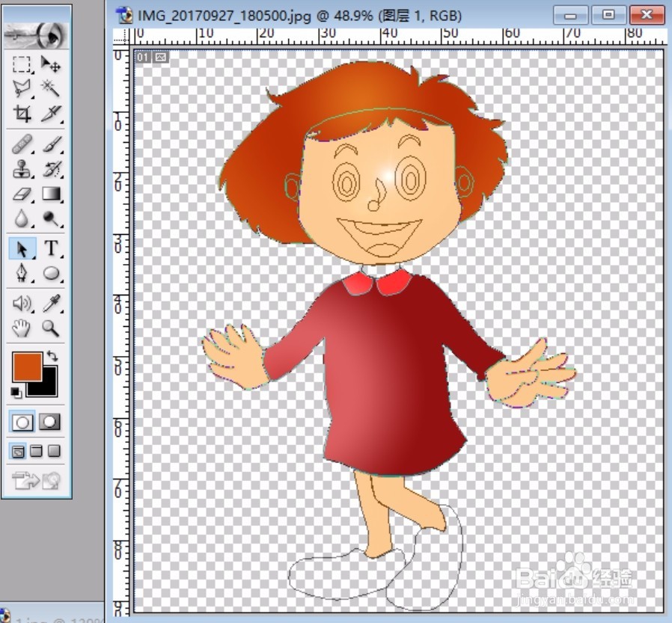Maximize the IMG_20170927_180500.jpg document window
Screen dimensions: 672x623
[608, 16]
